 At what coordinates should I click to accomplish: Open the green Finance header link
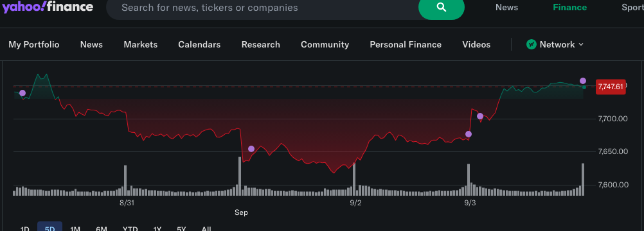(569, 8)
